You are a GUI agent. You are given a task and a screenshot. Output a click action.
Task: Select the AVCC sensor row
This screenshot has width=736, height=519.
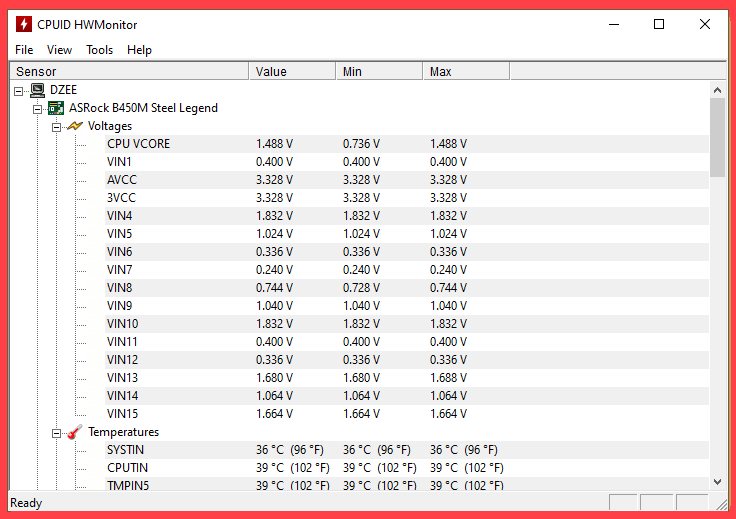(x=406, y=180)
